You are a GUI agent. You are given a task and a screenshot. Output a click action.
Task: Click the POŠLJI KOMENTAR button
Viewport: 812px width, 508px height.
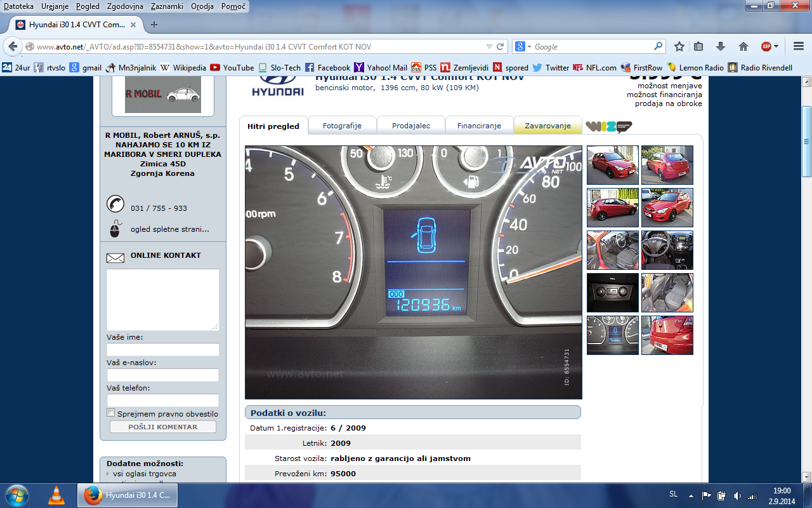click(163, 427)
